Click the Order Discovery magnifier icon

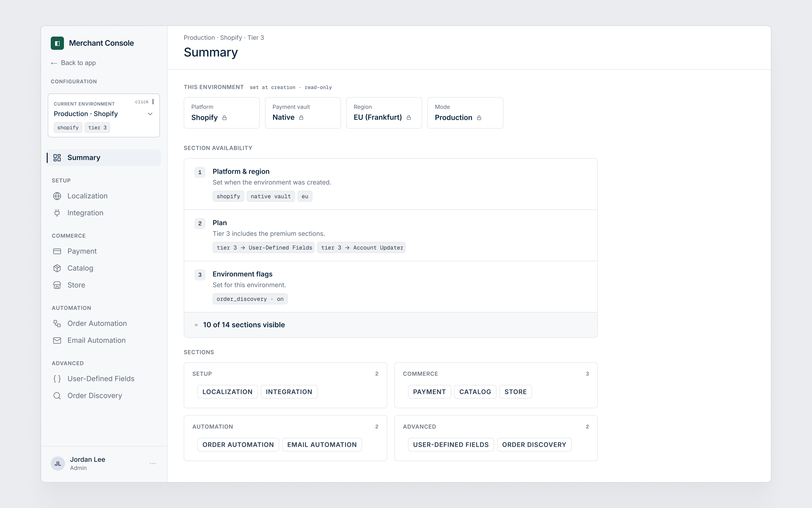point(57,396)
